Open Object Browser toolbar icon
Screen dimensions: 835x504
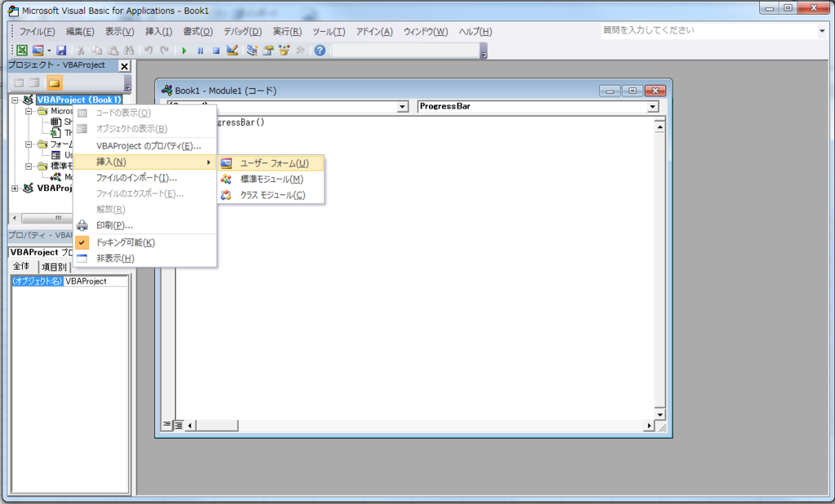point(284,51)
